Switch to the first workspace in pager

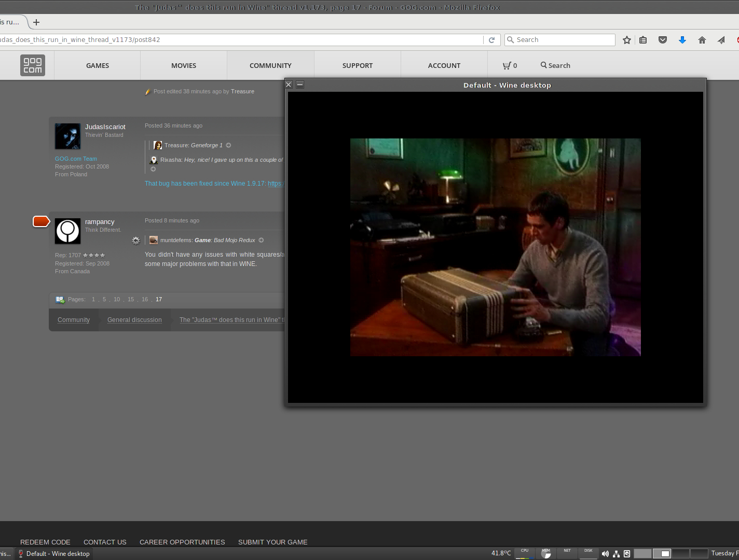[x=642, y=554]
